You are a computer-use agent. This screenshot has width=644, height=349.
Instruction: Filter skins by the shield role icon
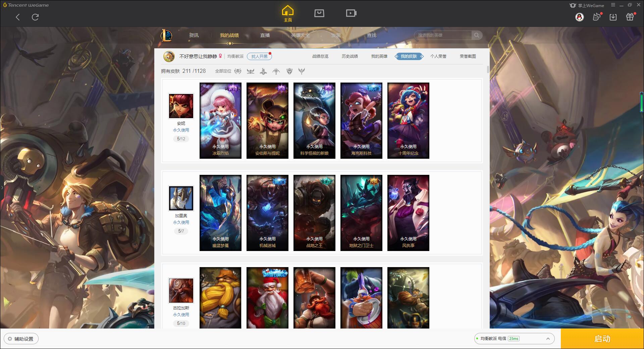click(x=289, y=71)
